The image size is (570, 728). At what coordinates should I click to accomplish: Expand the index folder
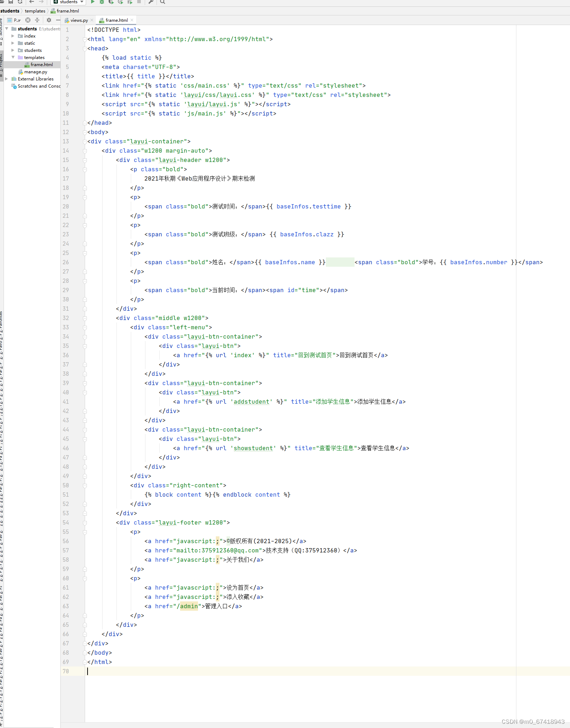13,36
